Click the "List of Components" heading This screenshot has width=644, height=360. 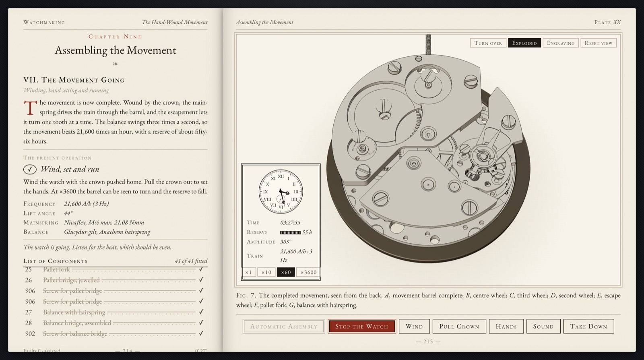56,261
